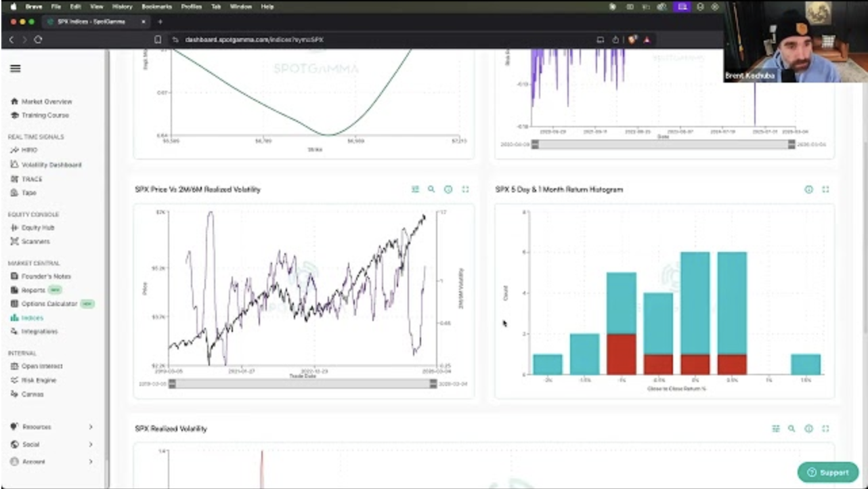This screenshot has width=868, height=489.
Task: Click the Brave Shields icon in address bar
Action: pos(632,40)
